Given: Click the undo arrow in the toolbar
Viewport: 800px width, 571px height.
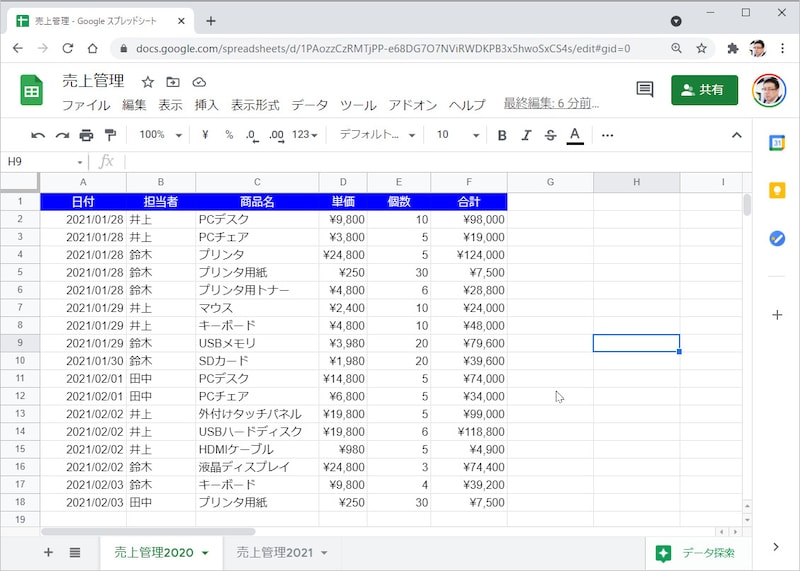Looking at the screenshot, I should click(38, 135).
